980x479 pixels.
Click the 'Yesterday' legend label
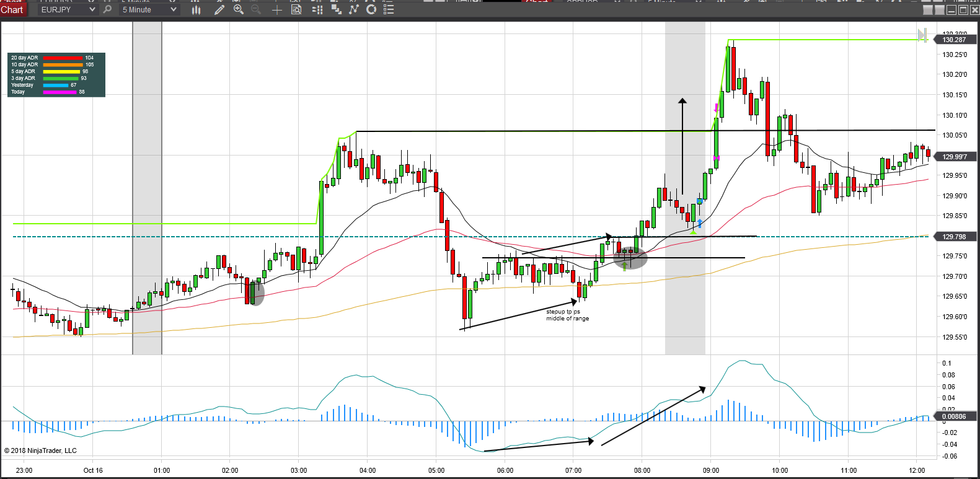[22, 86]
